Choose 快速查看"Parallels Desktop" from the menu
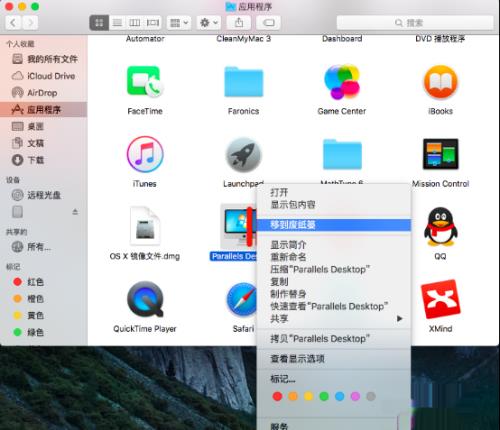The image size is (500, 430). [334, 306]
